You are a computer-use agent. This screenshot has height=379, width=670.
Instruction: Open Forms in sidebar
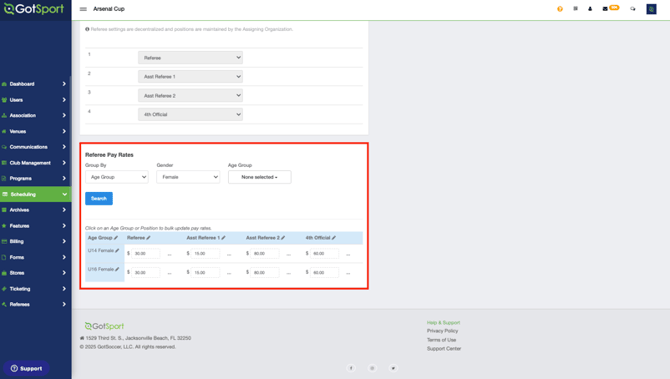(35, 257)
